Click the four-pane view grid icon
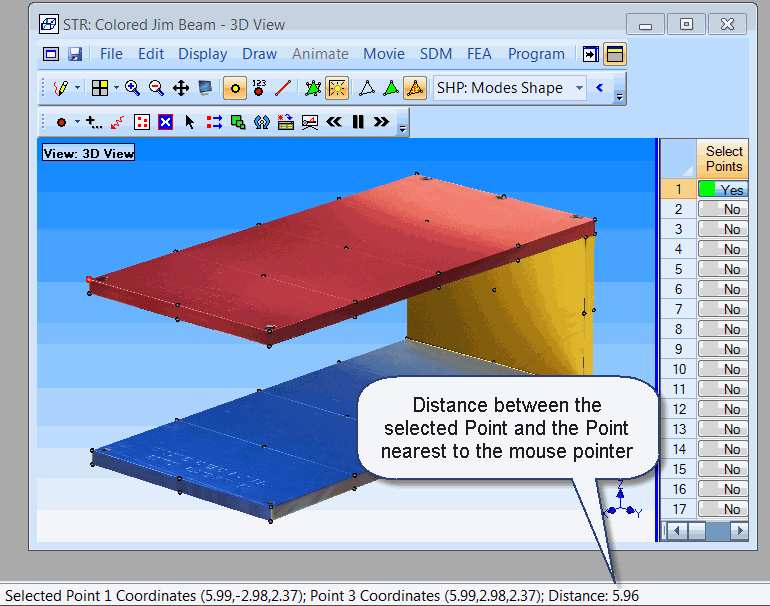This screenshot has height=606, width=770. (x=100, y=88)
